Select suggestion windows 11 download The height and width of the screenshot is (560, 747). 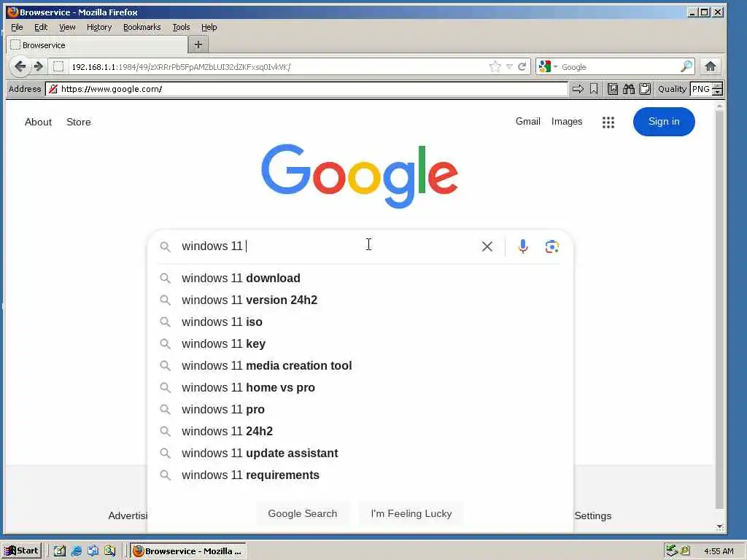360,278
